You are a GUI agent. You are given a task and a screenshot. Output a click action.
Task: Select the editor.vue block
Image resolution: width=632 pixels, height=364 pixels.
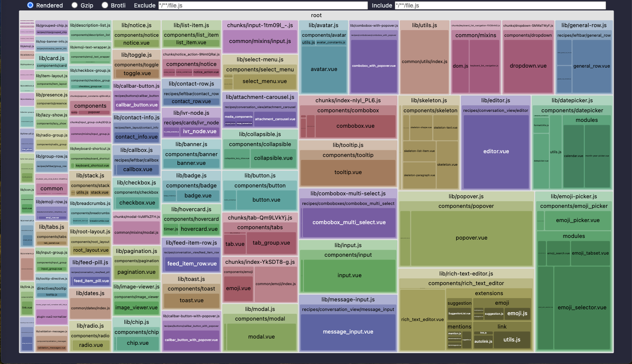[x=496, y=152]
